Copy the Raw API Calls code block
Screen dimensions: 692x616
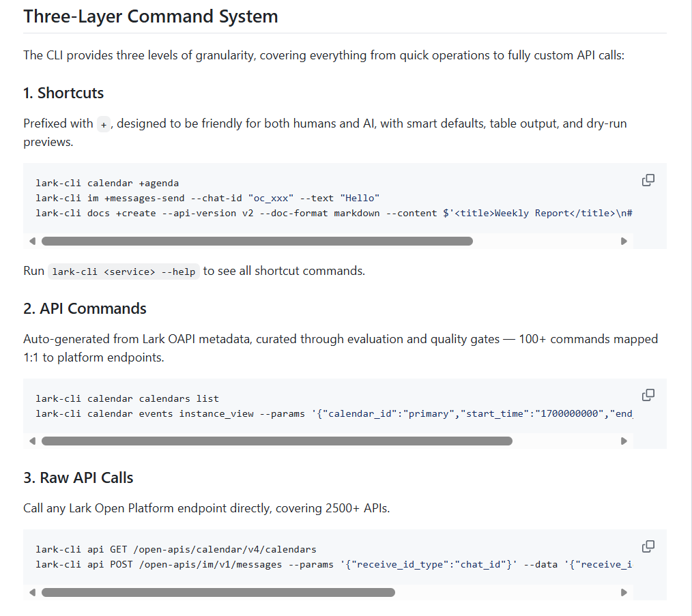point(648,546)
